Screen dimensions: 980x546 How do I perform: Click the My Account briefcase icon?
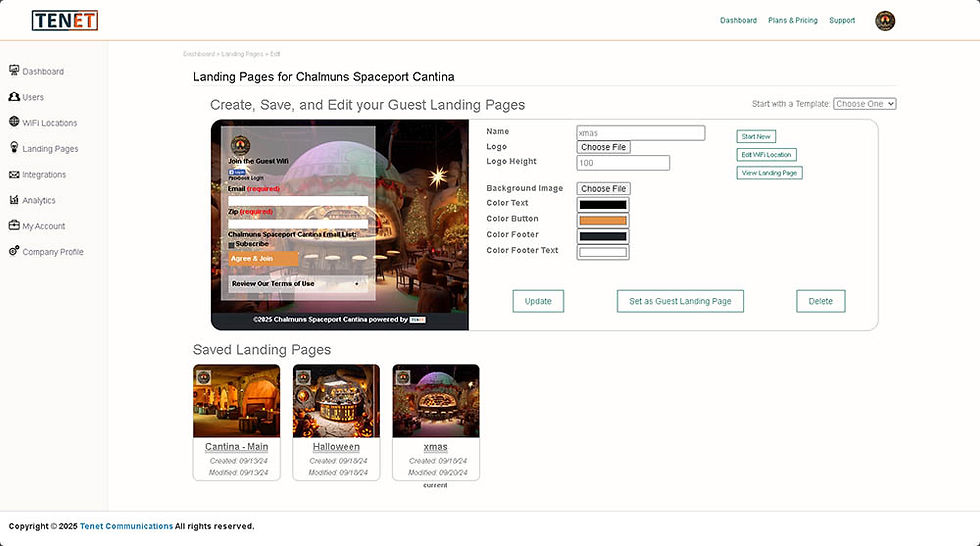pos(14,225)
